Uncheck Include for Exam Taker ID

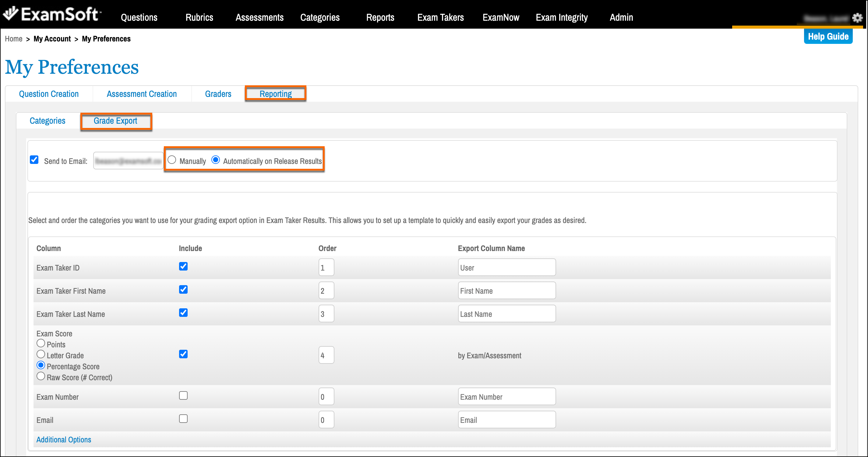click(x=183, y=267)
